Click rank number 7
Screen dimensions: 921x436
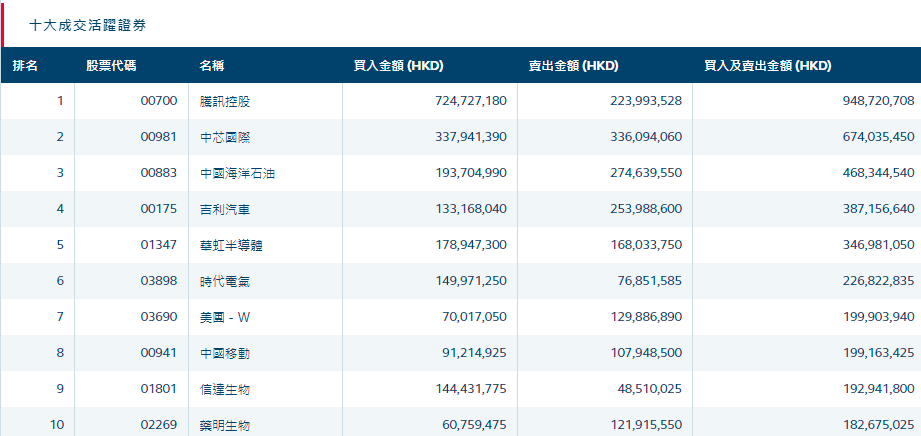coord(60,317)
